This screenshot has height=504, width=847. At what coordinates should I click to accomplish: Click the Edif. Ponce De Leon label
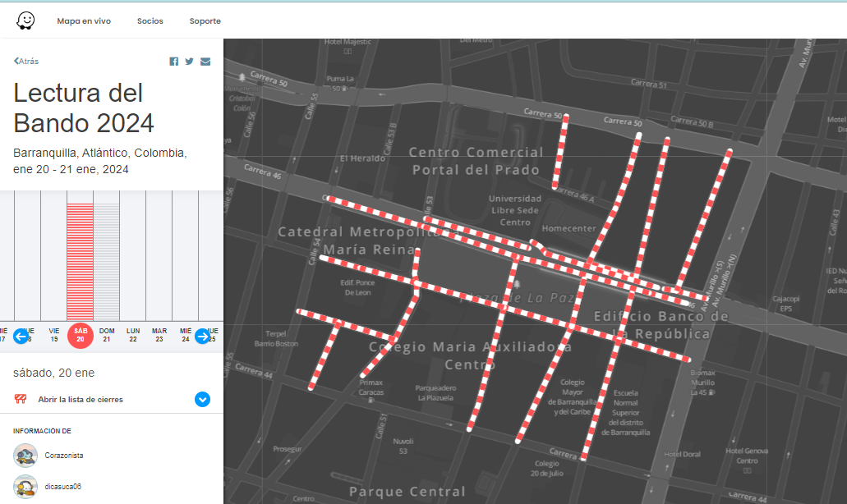pos(357,287)
